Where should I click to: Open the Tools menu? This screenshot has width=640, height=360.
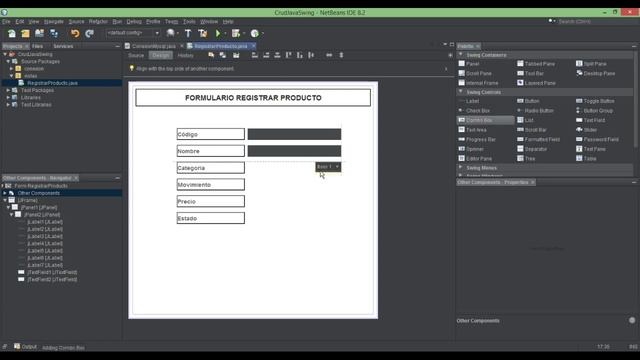point(189,22)
